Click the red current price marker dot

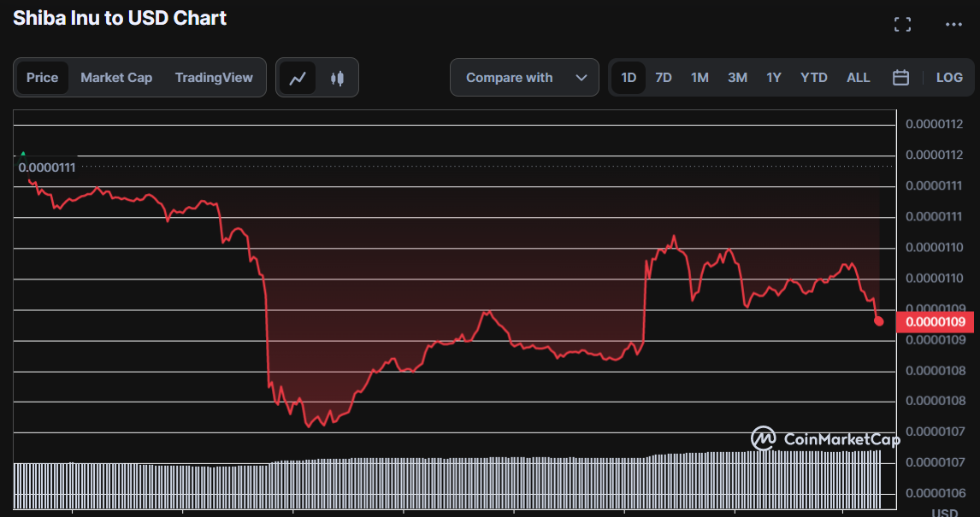(x=878, y=321)
